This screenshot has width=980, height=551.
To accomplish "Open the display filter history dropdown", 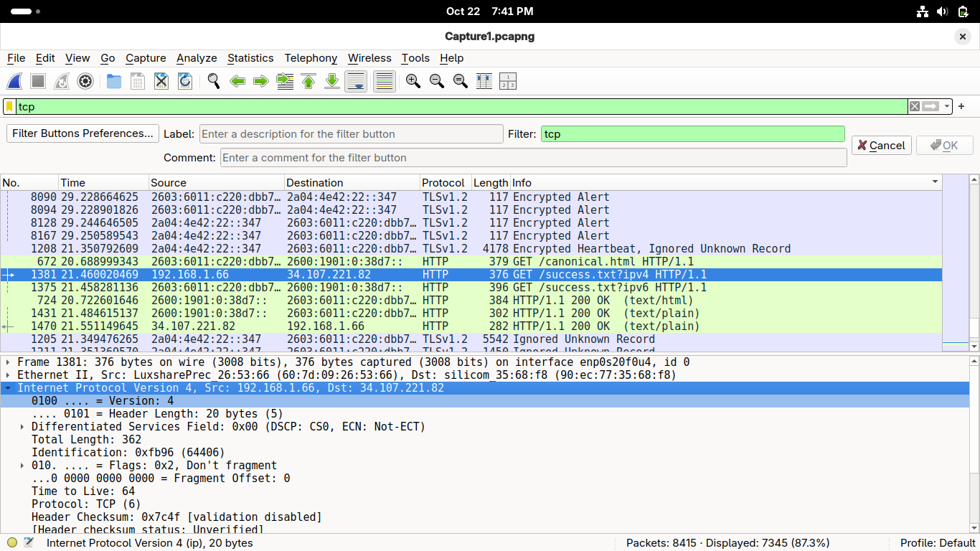I will tap(947, 106).
